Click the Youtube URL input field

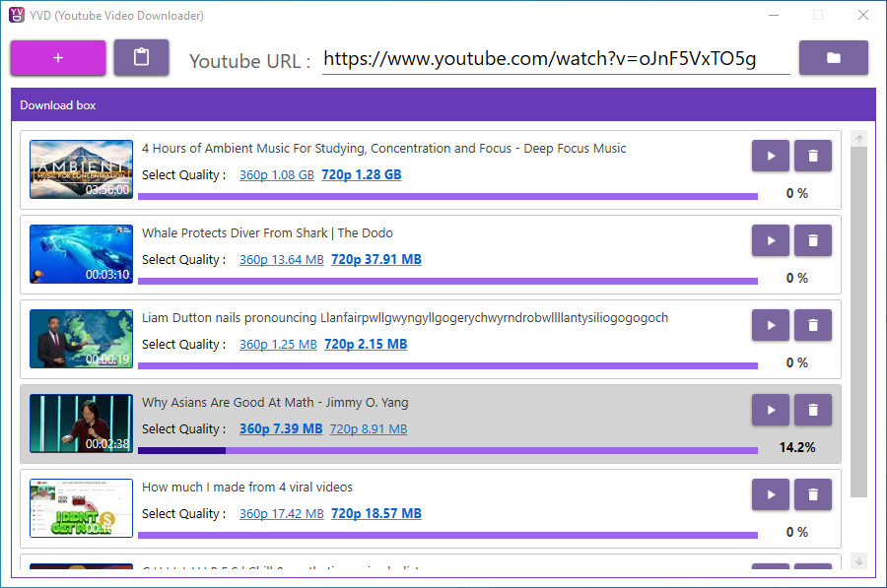point(556,59)
